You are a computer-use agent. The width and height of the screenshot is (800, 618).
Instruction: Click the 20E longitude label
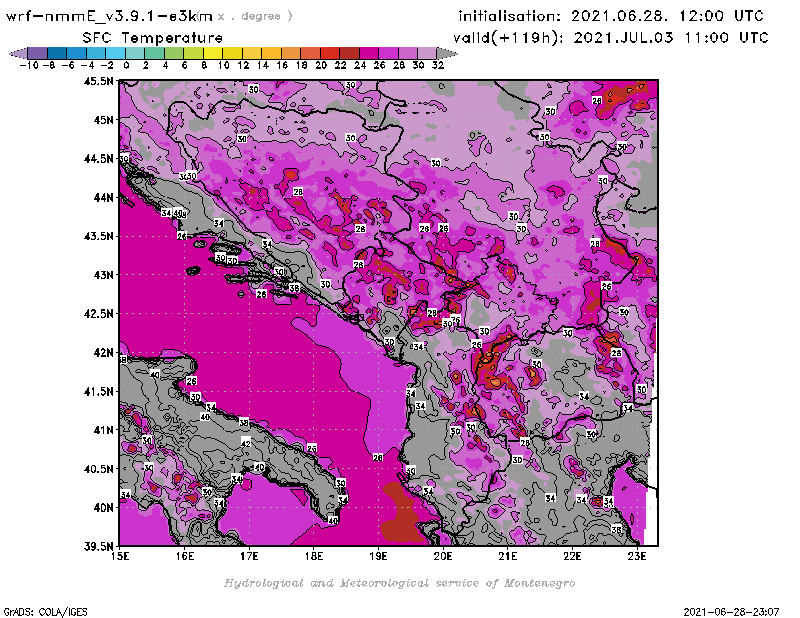point(443,556)
